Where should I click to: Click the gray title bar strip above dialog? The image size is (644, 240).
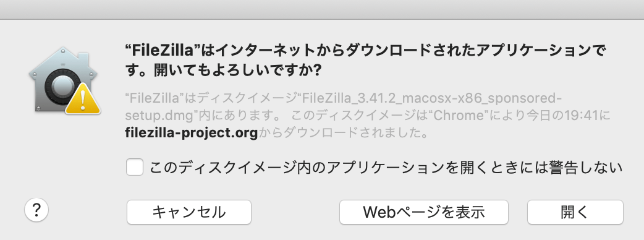(322, 9)
